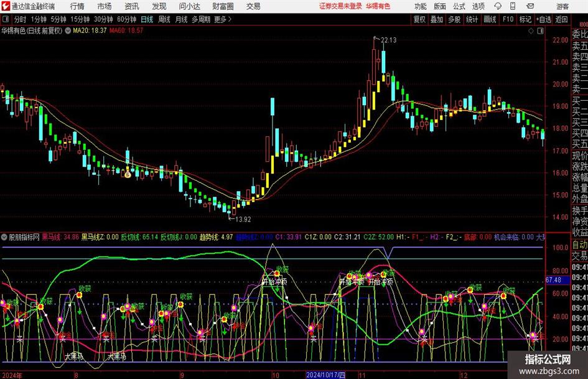588x379 pixels.
Task: Click the 反切线: 65.14 indicator value
Action: (139, 237)
